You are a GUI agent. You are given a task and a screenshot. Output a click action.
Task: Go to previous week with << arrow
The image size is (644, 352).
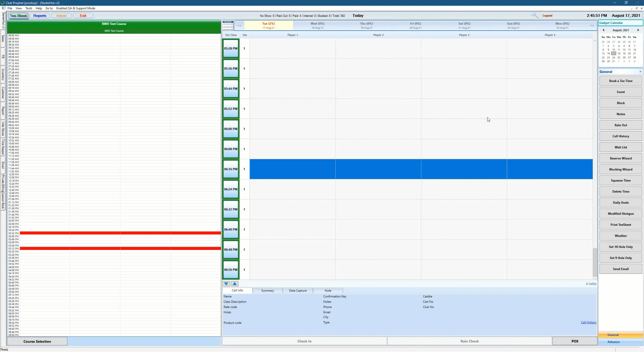click(239, 26)
